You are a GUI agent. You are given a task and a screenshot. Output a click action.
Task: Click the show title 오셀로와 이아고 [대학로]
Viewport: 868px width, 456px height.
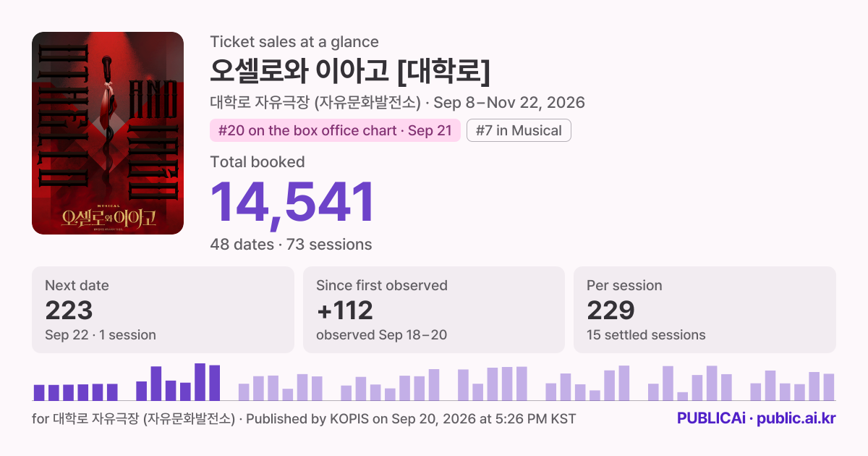point(350,70)
